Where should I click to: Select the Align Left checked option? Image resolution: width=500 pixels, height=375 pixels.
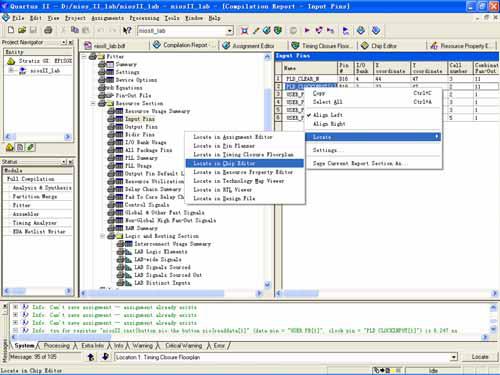click(327, 115)
